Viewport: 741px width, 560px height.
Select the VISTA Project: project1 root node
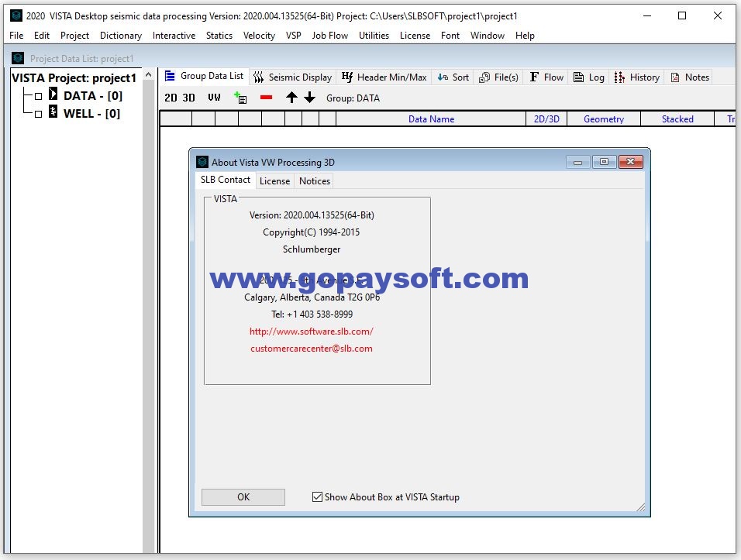(x=74, y=78)
